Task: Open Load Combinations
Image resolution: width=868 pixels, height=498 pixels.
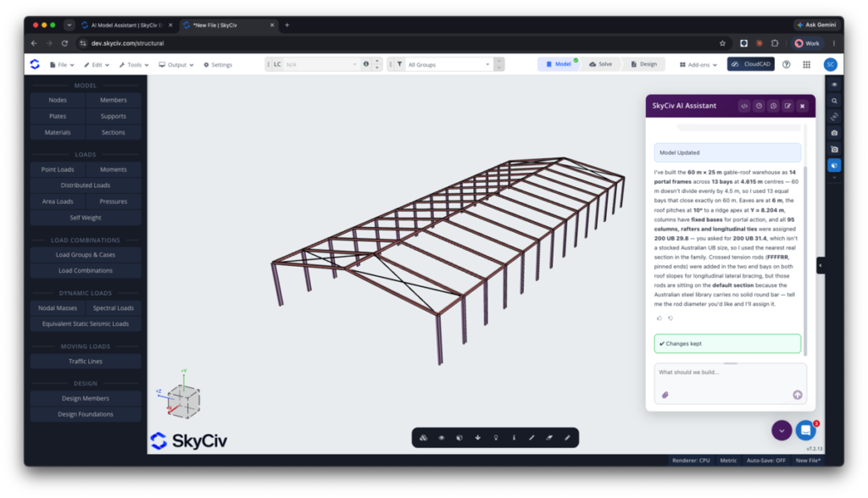Action: point(86,270)
